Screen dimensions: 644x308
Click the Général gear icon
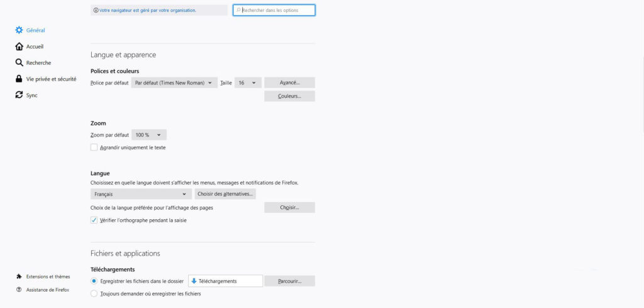coord(19,30)
